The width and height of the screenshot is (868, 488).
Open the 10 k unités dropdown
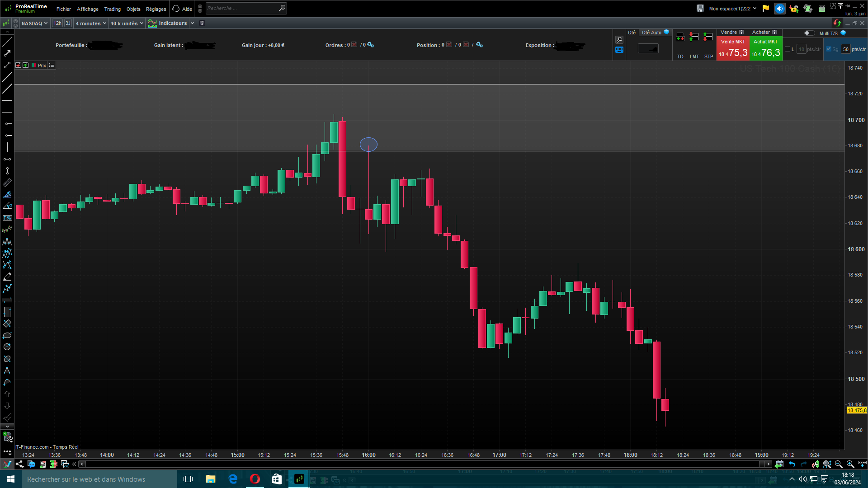[x=127, y=23]
